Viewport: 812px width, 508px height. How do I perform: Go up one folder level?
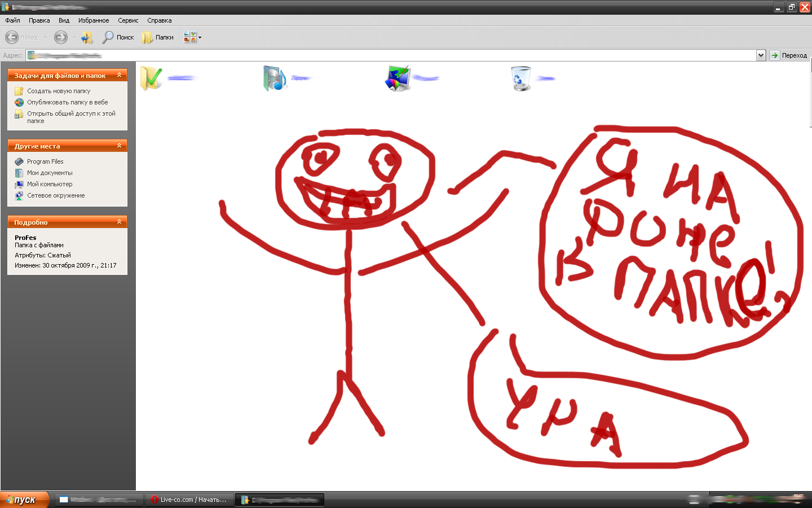(x=86, y=37)
